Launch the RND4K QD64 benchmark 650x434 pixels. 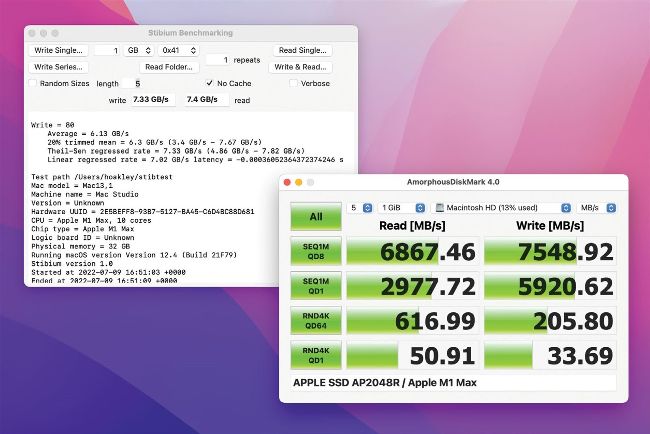315,322
